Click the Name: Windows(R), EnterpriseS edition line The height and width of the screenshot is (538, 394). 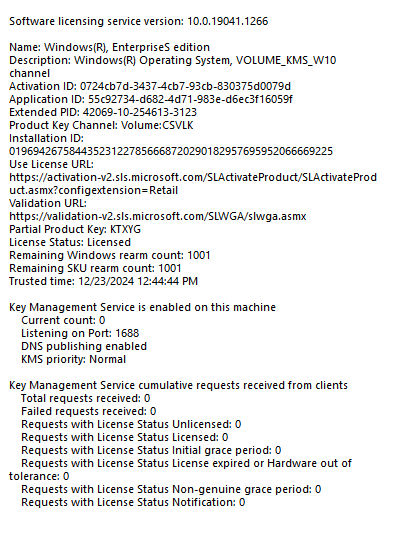(109, 47)
